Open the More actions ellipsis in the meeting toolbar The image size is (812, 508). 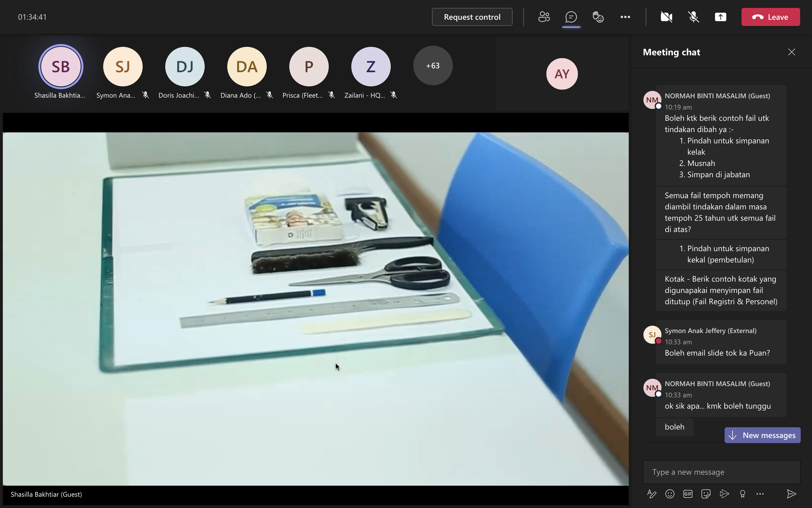625,17
